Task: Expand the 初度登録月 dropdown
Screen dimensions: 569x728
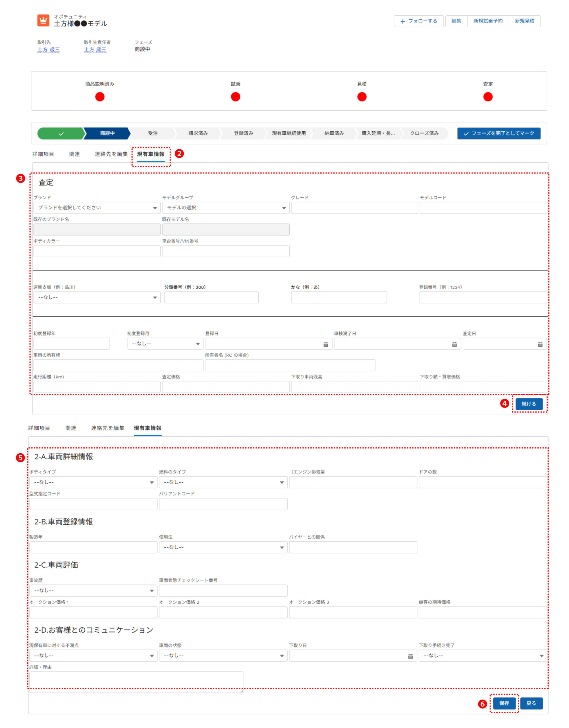Action: click(165, 344)
